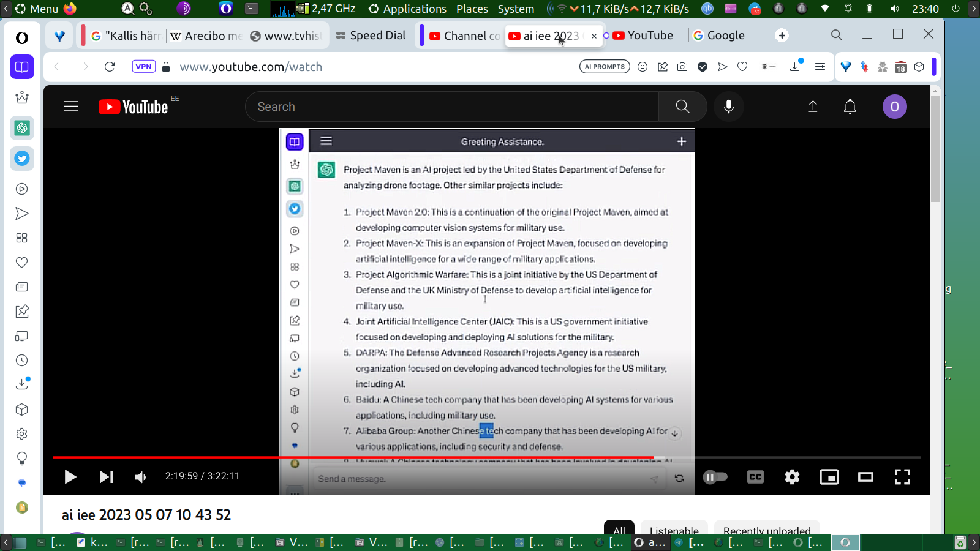Mute the video volume
The width and height of the screenshot is (980, 551).
[x=141, y=477]
